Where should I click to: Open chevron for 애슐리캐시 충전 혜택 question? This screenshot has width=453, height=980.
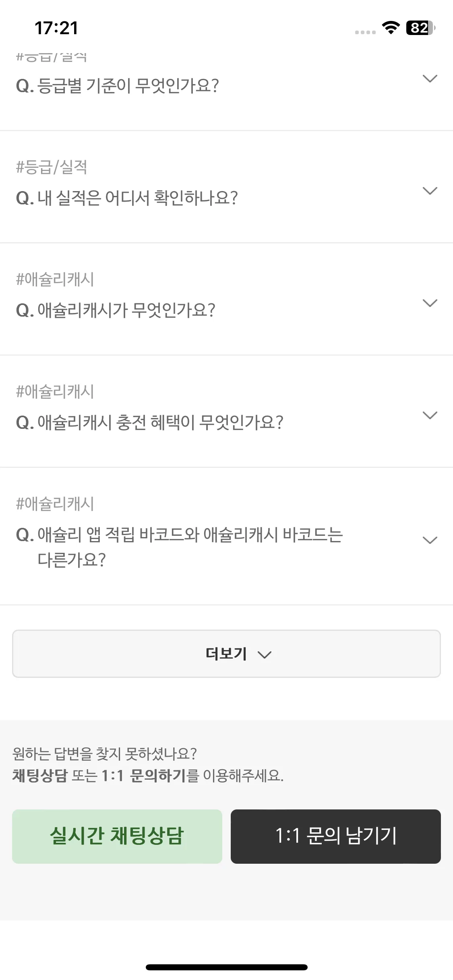[430, 415]
